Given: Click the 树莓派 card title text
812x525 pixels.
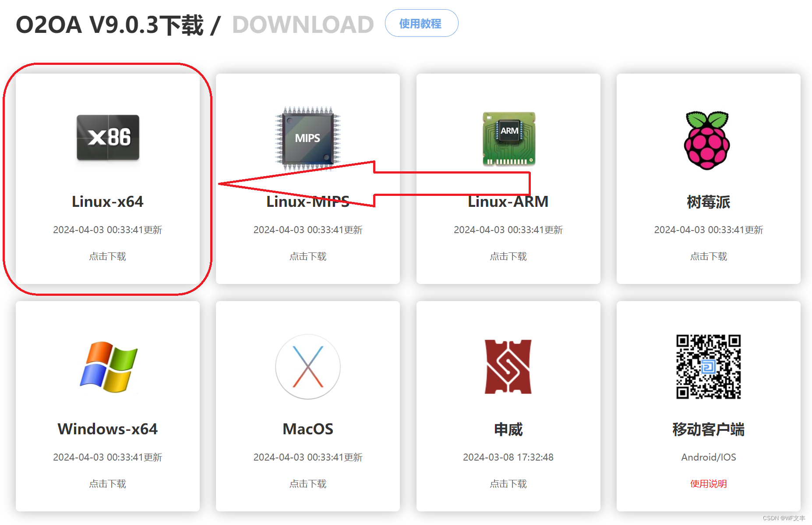Looking at the screenshot, I should (x=708, y=202).
